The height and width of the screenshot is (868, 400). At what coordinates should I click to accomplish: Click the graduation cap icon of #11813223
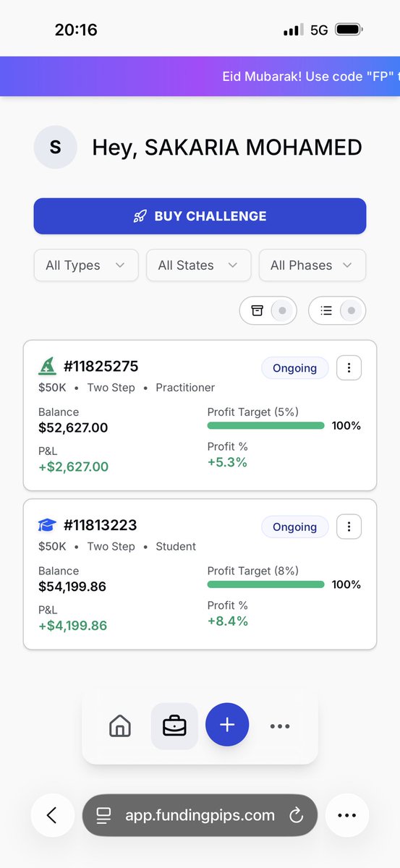tap(47, 525)
